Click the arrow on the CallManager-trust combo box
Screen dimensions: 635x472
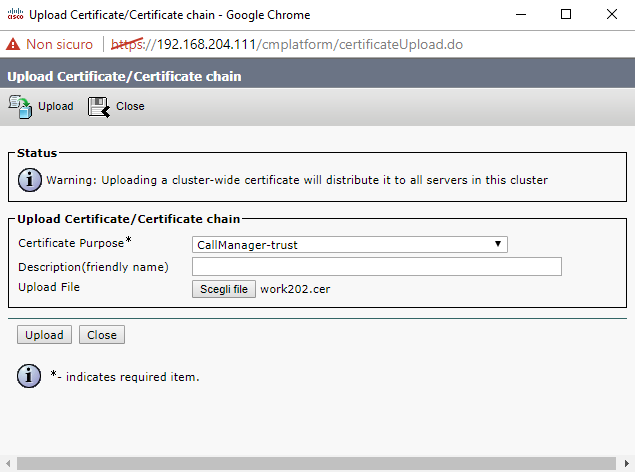498,244
